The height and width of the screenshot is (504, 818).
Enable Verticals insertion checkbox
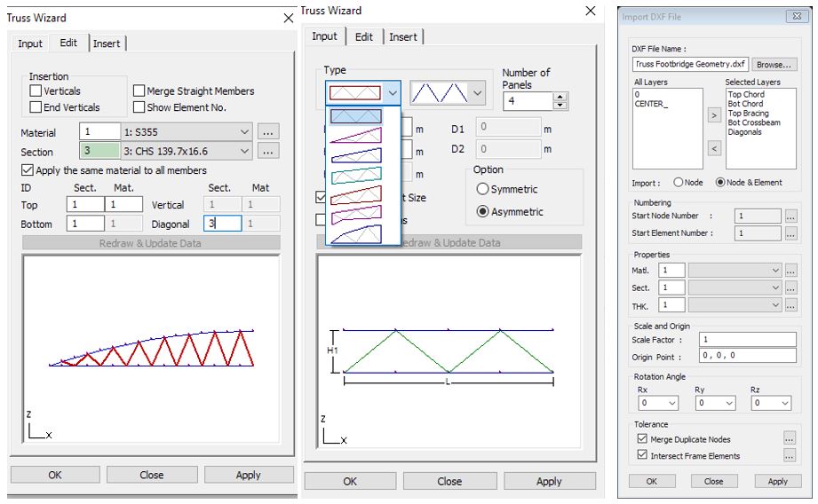36,91
